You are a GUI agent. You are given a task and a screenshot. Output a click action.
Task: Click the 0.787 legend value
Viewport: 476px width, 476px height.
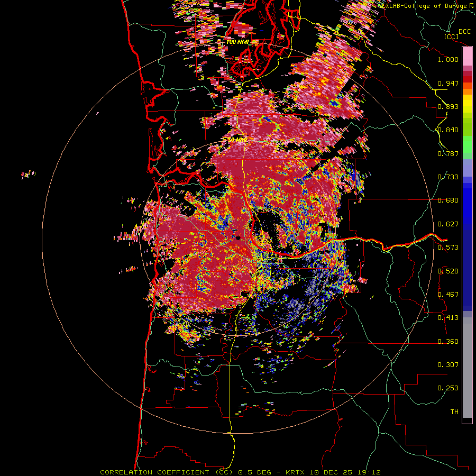point(448,153)
